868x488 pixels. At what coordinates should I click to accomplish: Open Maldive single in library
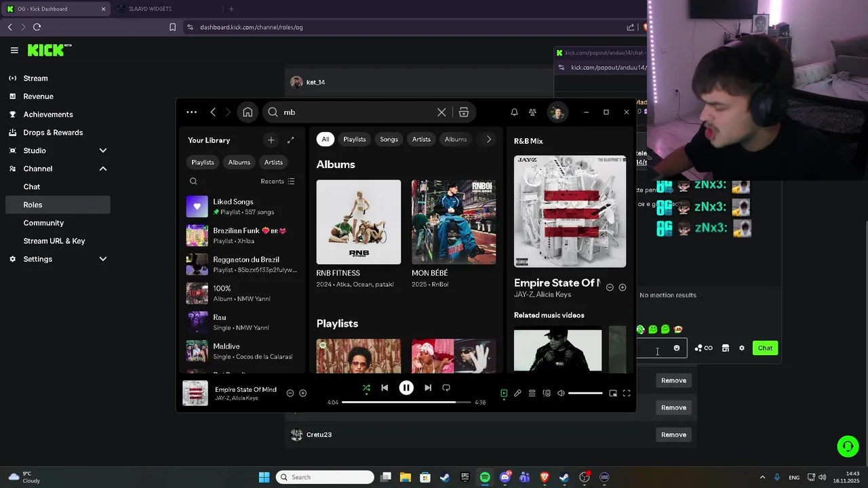click(x=242, y=351)
